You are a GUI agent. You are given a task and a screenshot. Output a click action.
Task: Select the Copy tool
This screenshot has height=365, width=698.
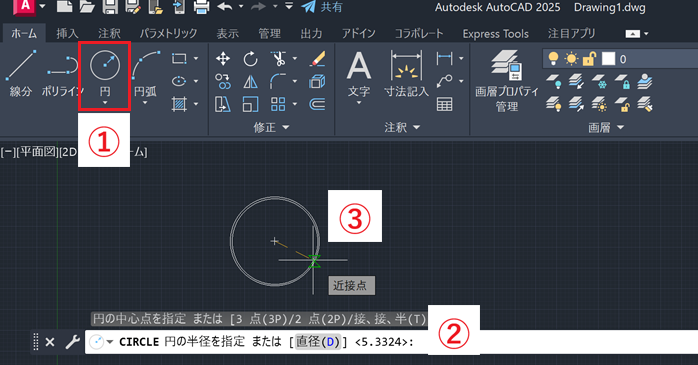[x=223, y=81]
